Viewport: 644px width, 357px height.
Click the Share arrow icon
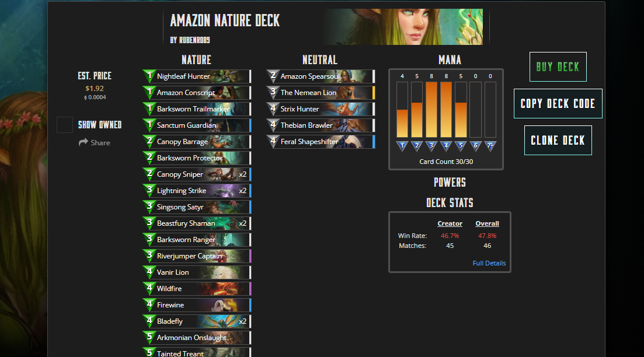pos(83,142)
